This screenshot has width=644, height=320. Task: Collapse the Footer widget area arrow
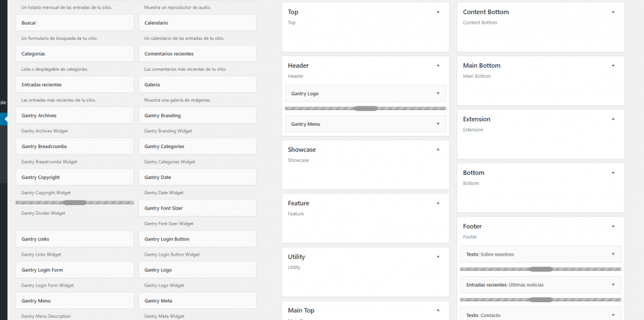click(x=613, y=226)
